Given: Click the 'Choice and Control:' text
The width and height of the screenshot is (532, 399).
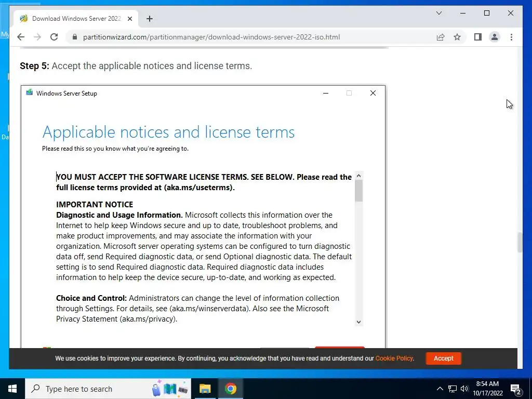Looking at the screenshot, I should click(91, 298).
